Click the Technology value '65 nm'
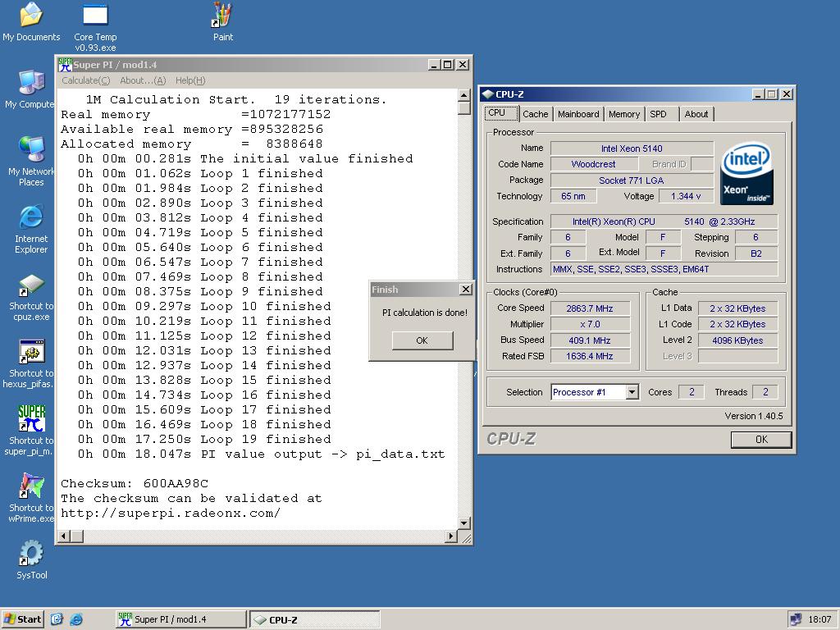 click(573, 196)
